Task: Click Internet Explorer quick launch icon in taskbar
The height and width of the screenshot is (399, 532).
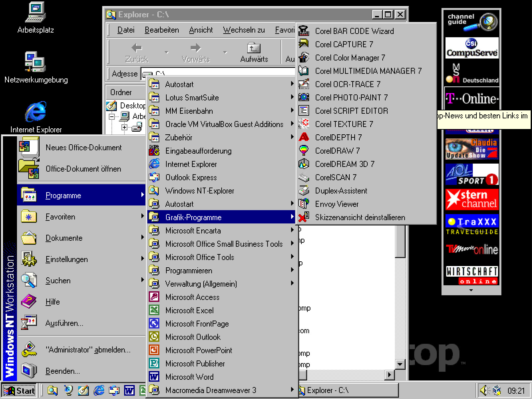Action: coord(99,390)
